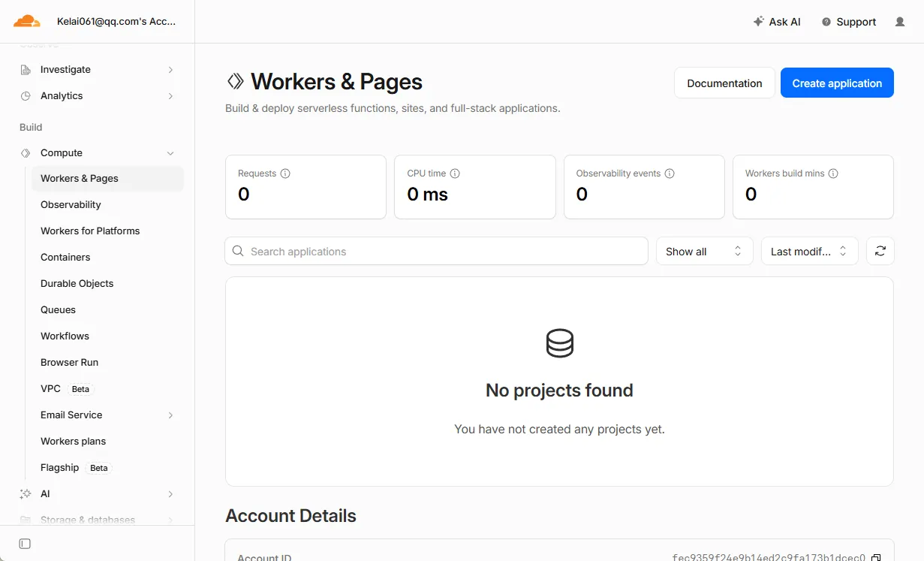Viewport: 924px width, 561px height.
Task: Click the Compute diamond icon
Action: [26, 153]
